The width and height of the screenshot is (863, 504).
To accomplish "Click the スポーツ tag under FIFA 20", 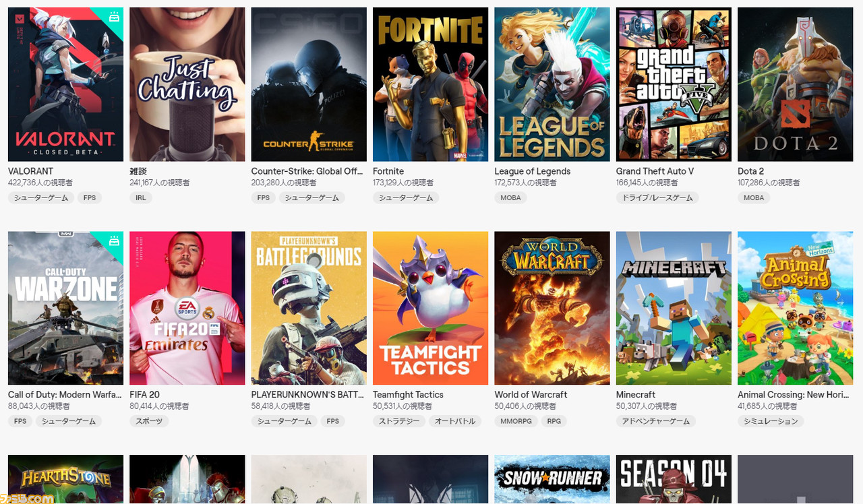I will [x=149, y=421].
